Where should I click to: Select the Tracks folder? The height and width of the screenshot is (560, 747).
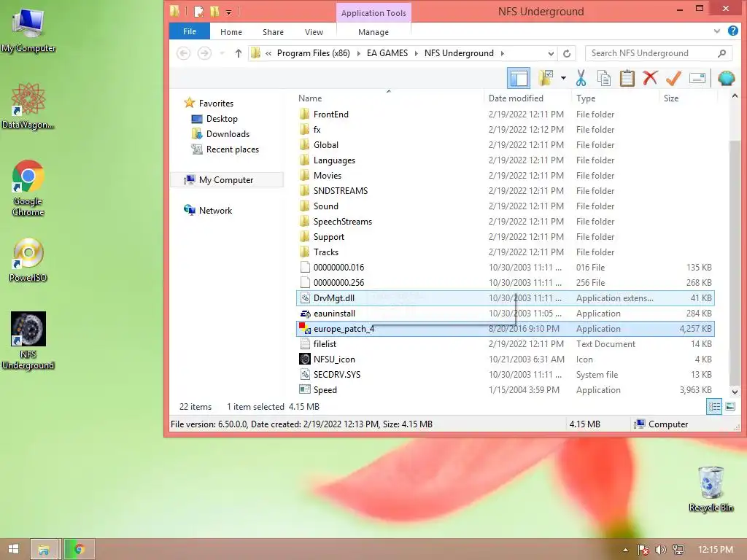(x=505, y=252)
